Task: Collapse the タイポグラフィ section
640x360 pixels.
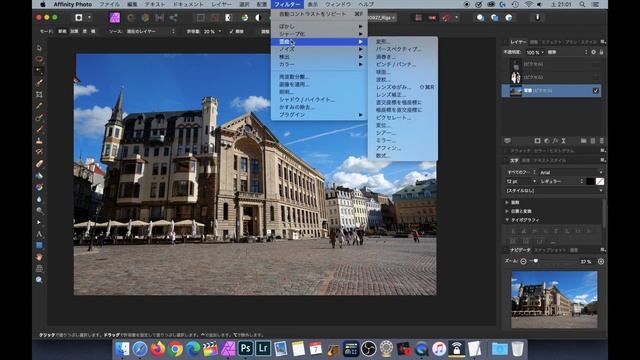Action: [507, 220]
